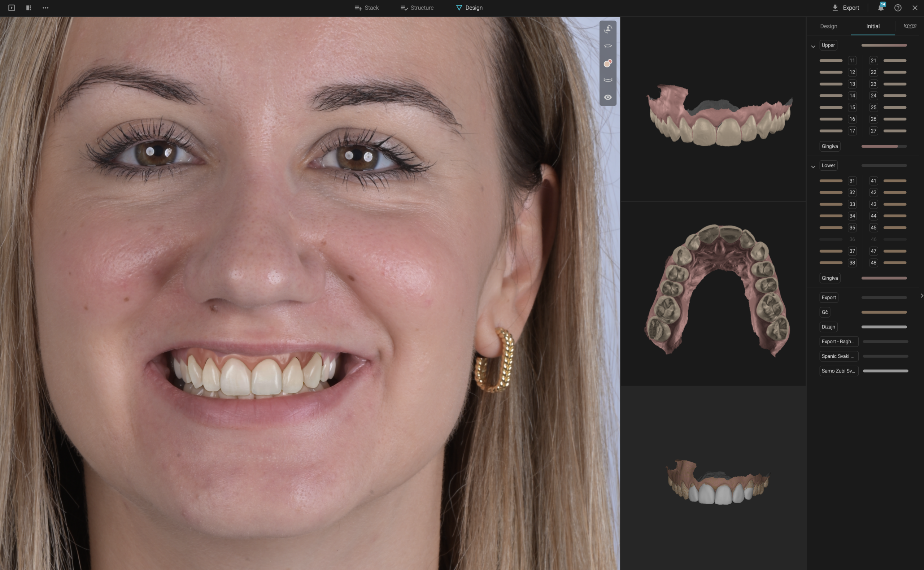Viewport: 924px width, 570px height.
Task: Toggle tooth 36 in the lower list
Action: click(852, 239)
